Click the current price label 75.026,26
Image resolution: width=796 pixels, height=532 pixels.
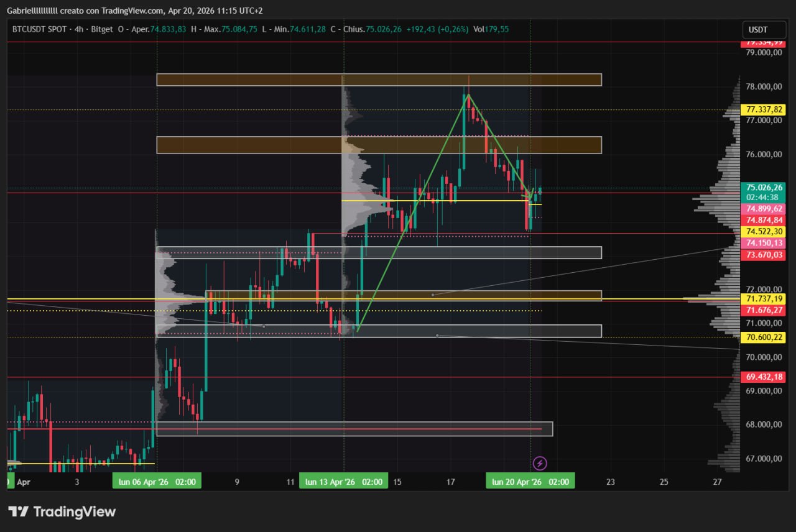764,187
